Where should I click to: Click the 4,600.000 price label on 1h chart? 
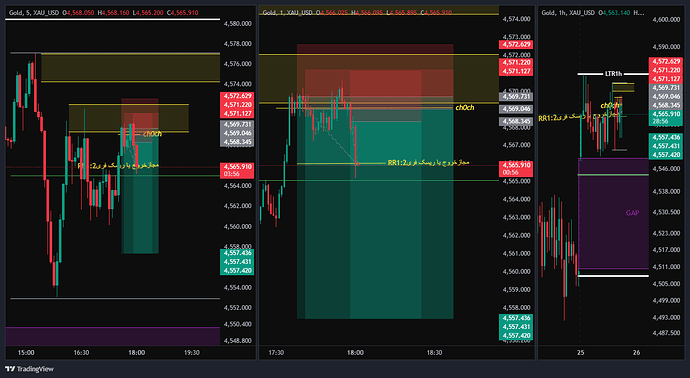click(666, 19)
